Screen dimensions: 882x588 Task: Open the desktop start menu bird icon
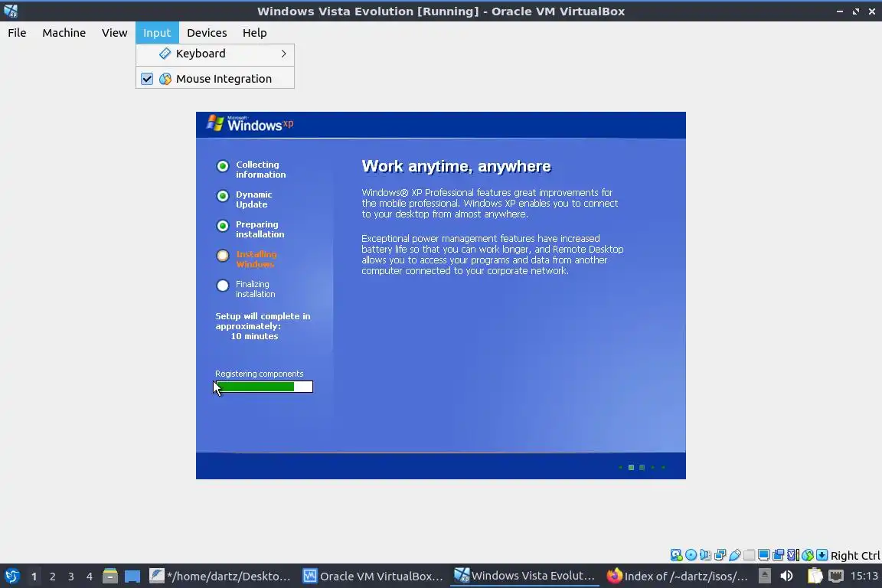coord(11,576)
